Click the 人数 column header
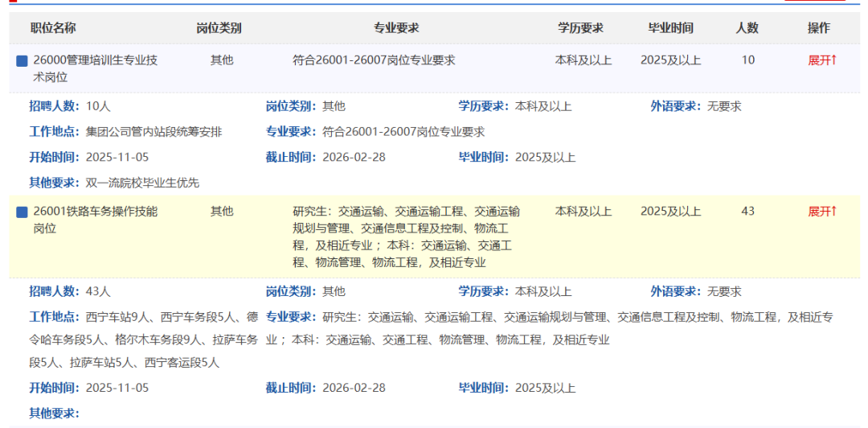This screenshot has height=428, width=868. 747,28
